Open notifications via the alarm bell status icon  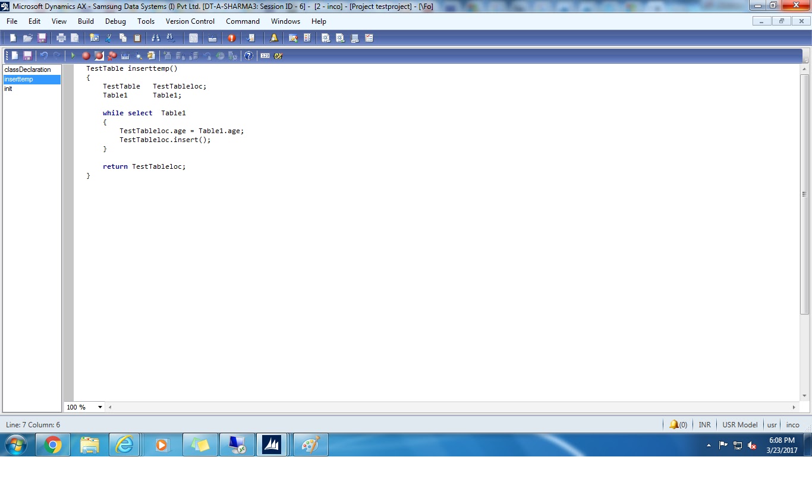[676, 424]
